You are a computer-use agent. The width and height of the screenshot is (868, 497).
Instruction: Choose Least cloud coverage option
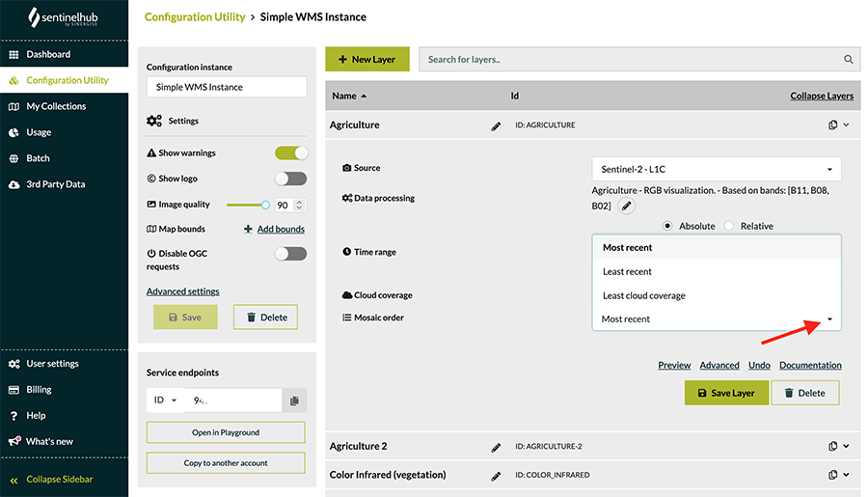point(717,295)
